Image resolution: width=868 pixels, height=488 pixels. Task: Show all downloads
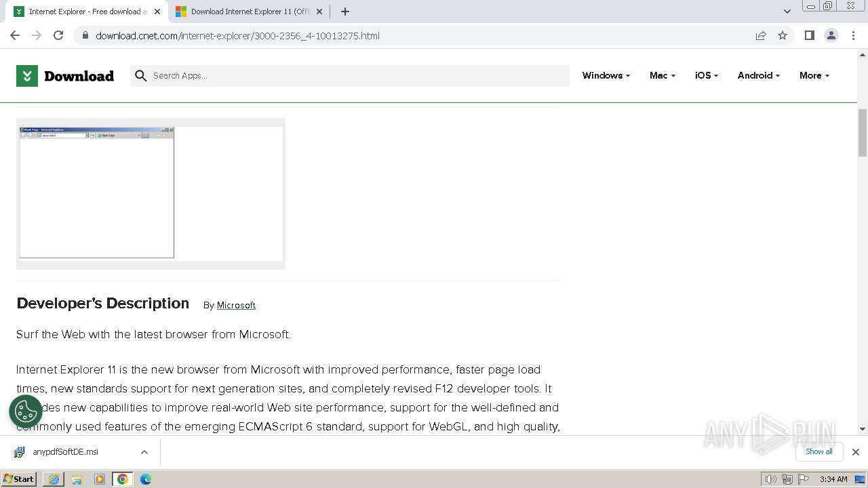819,451
